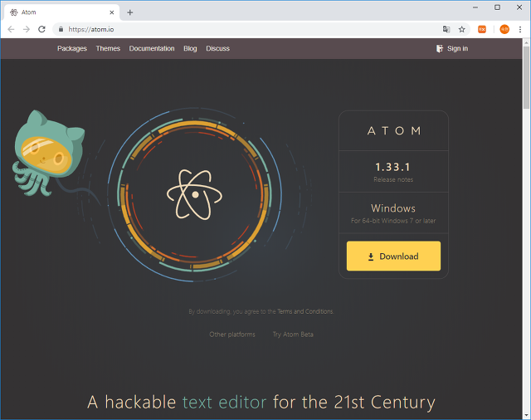The height and width of the screenshot is (420, 531).
Task: Click the scrollbar up arrow
Action: 526,42
